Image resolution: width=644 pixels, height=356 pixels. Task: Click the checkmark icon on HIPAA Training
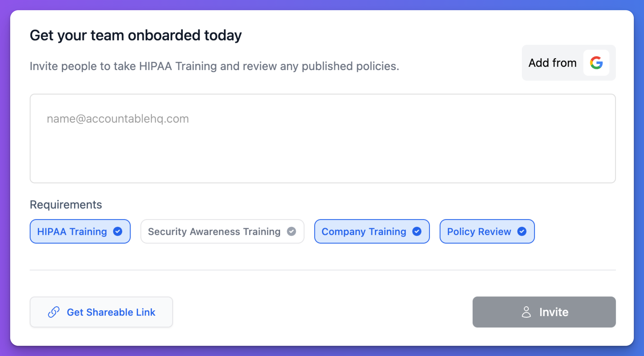(x=117, y=231)
